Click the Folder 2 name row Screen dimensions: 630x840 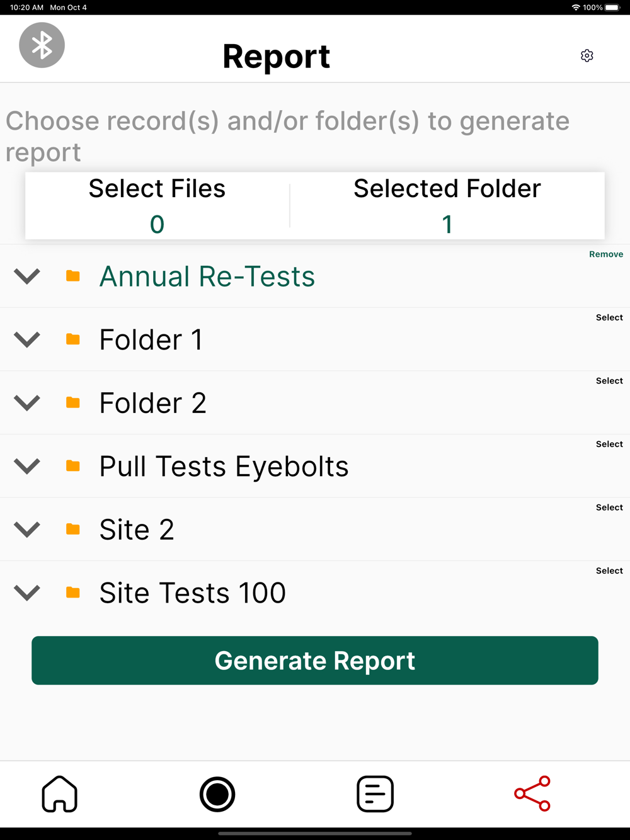153,403
